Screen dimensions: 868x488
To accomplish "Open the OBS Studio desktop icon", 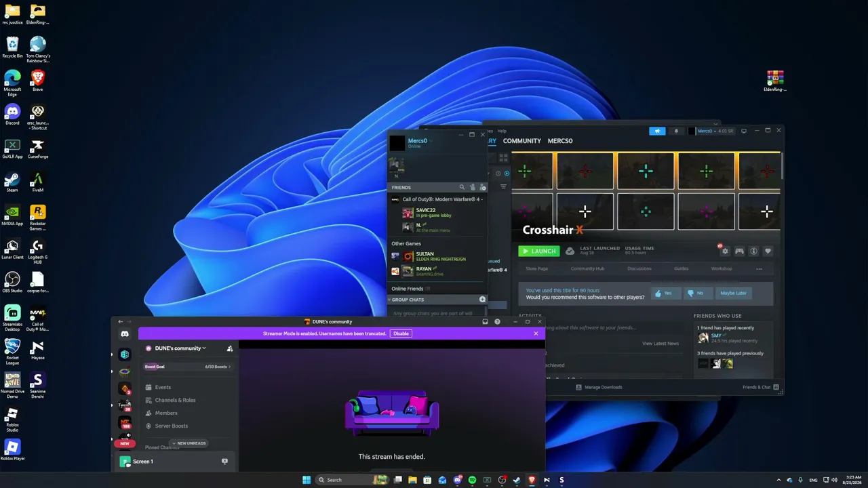I will click(x=12, y=283).
